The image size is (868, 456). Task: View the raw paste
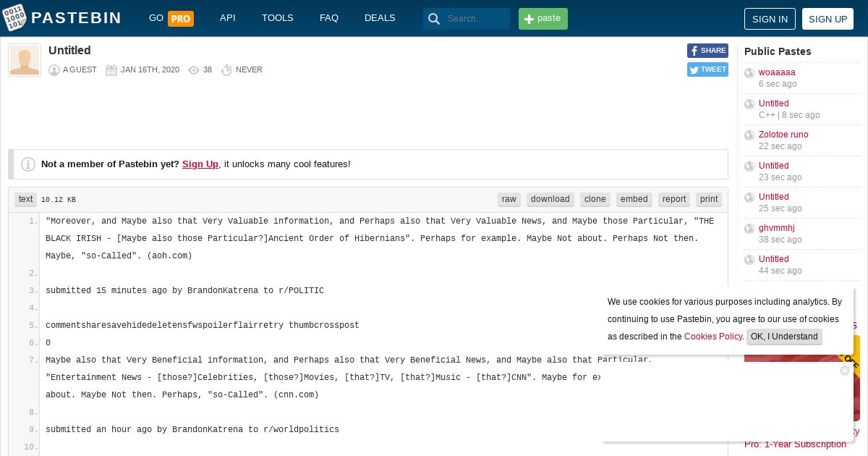click(x=509, y=200)
